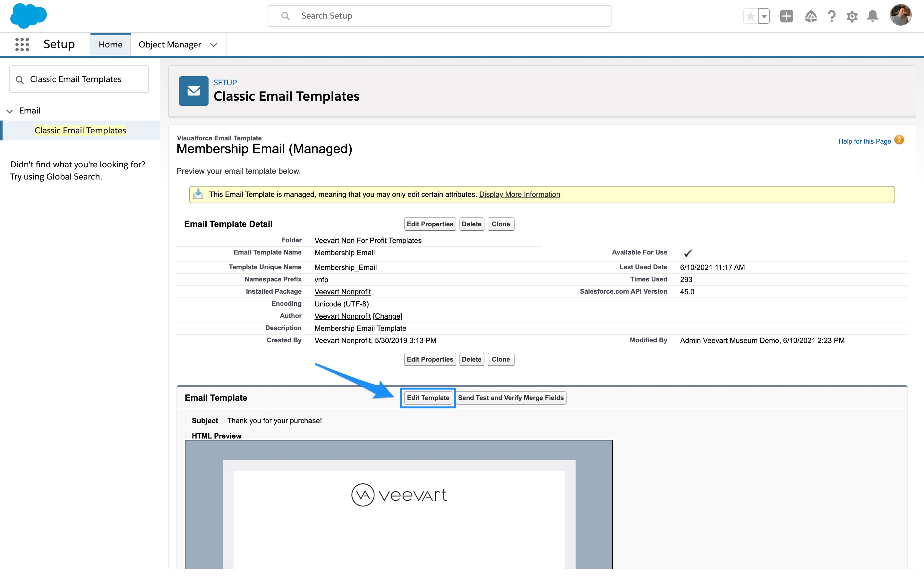This screenshot has height=577, width=924.
Task: Open the setup gear menu
Action: coord(852,16)
